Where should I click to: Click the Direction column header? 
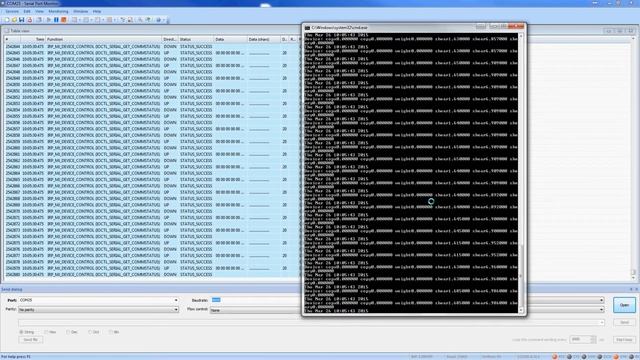coord(170,39)
